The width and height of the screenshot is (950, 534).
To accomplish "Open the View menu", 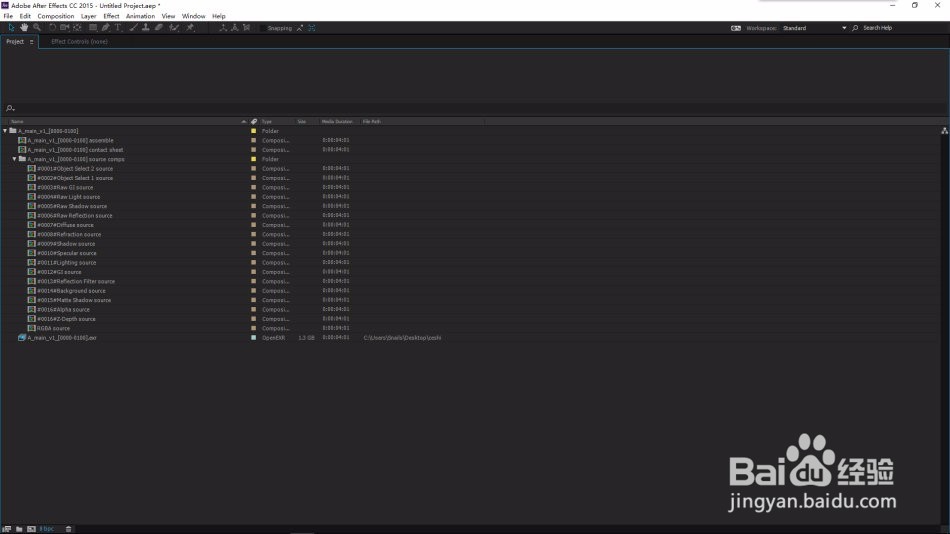I will click(168, 16).
